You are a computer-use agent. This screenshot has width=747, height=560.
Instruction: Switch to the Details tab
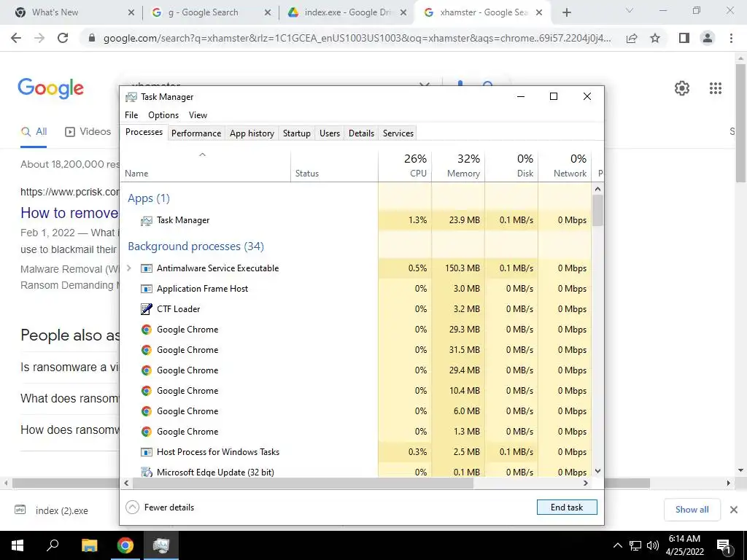[362, 133]
